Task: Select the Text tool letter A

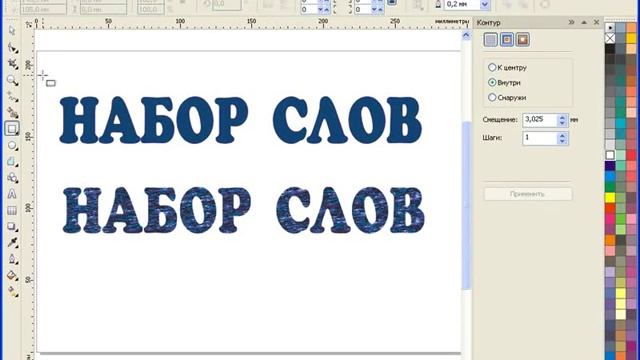Action: pyautogui.click(x=12, y=194)
